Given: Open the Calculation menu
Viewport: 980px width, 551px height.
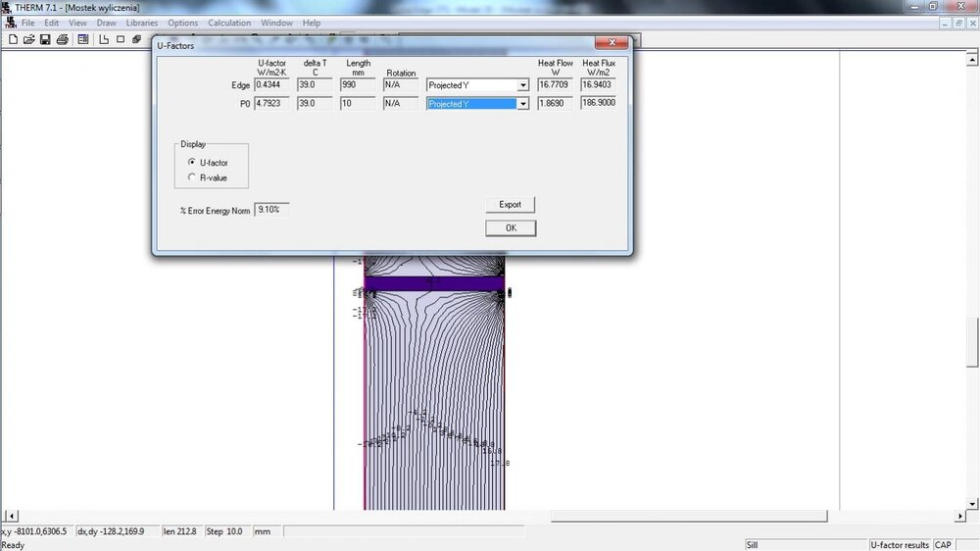Looking at the screenshot, I should click(229, 23).
